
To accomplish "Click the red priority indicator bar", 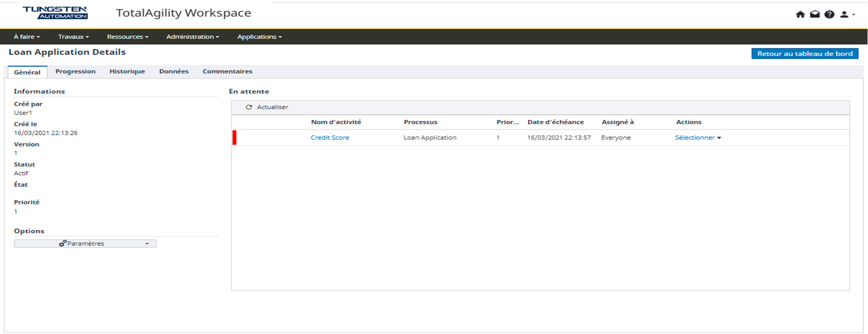I will pyautogui.click(x=234, y=138).
